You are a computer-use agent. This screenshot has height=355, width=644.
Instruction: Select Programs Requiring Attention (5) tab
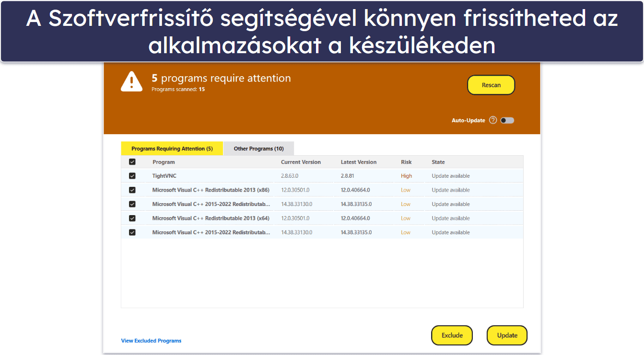172,149
